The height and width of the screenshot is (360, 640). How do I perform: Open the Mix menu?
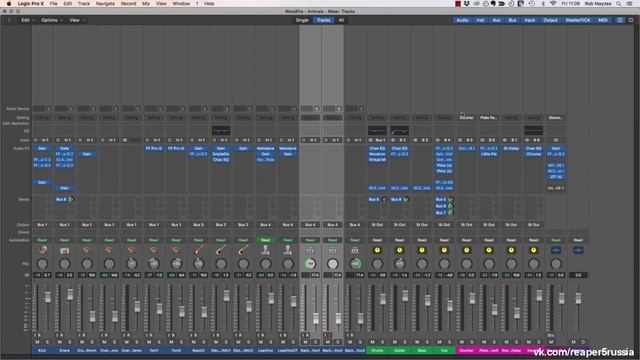coord(146,4)
